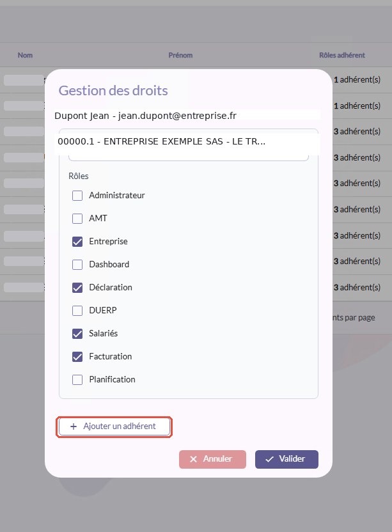Click the Prénom column header
The width and height of the screenshot is (392, 532).
[180, 55]
